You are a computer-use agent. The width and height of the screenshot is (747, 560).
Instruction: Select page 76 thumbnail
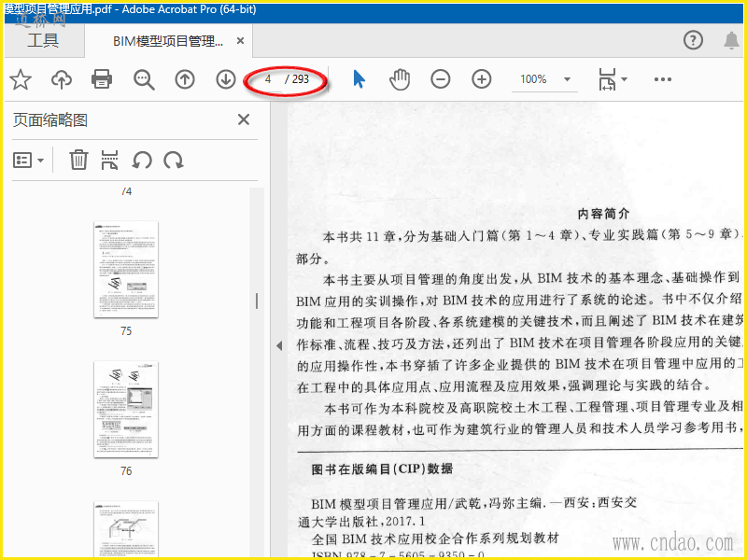pos(126,410)
